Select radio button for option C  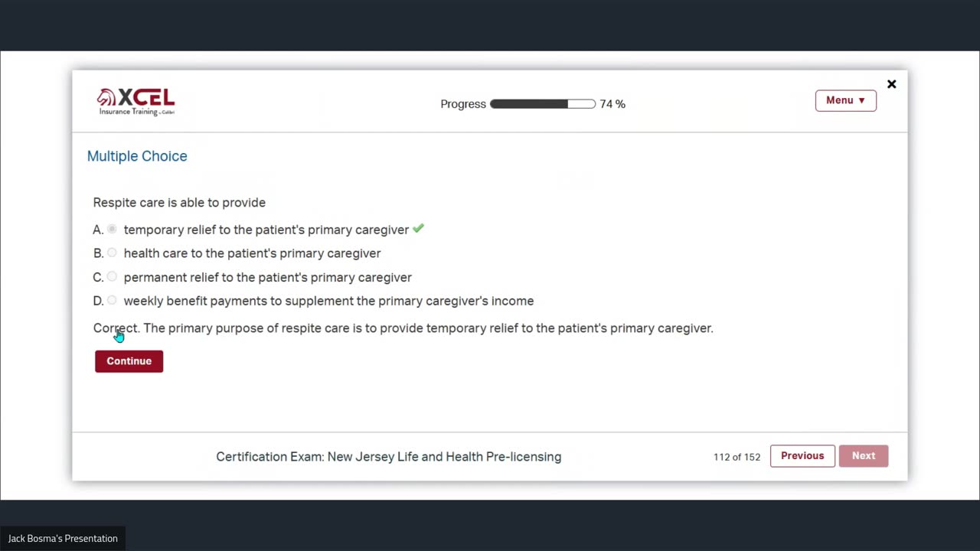point(113,276)
